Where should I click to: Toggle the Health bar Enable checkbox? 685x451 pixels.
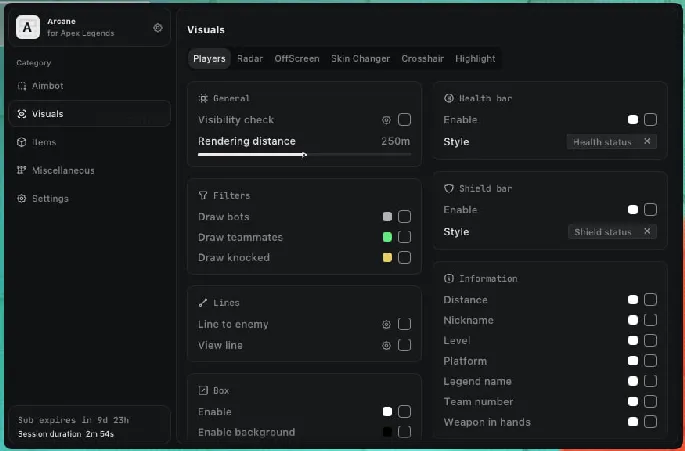click(650, 120)
